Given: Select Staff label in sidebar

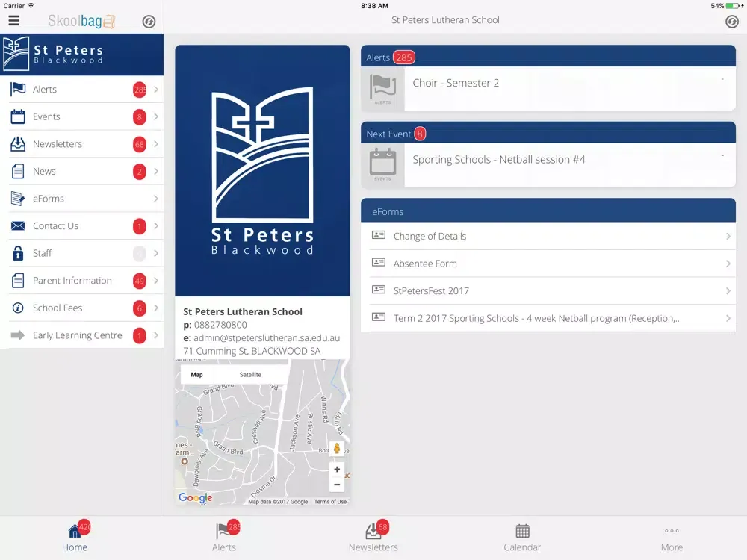Looking at the screenshot, I should click(42, 253).
